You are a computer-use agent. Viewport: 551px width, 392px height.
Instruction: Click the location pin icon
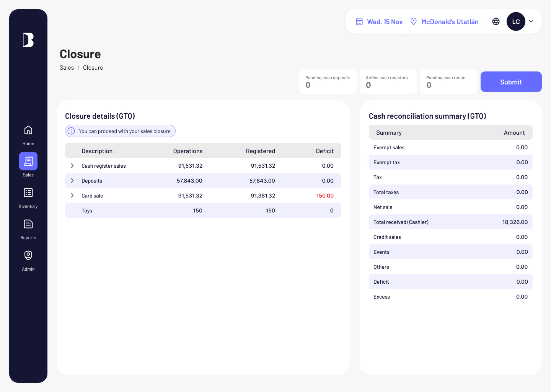click(414, 21)
